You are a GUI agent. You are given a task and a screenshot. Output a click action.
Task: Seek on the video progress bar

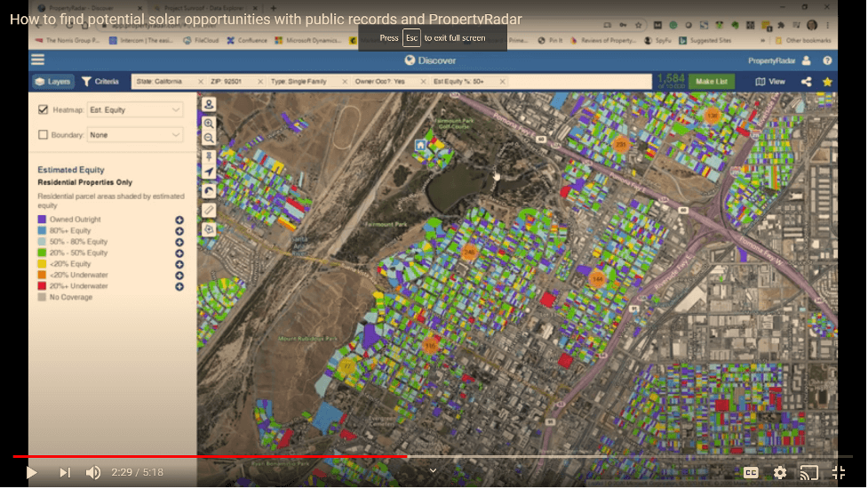point(433,456)
